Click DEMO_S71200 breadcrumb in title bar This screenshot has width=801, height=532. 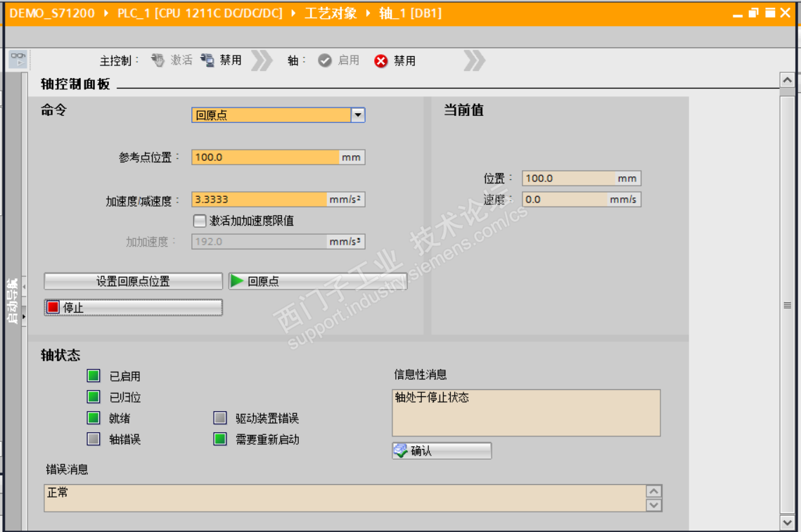(x=52, y=13)
